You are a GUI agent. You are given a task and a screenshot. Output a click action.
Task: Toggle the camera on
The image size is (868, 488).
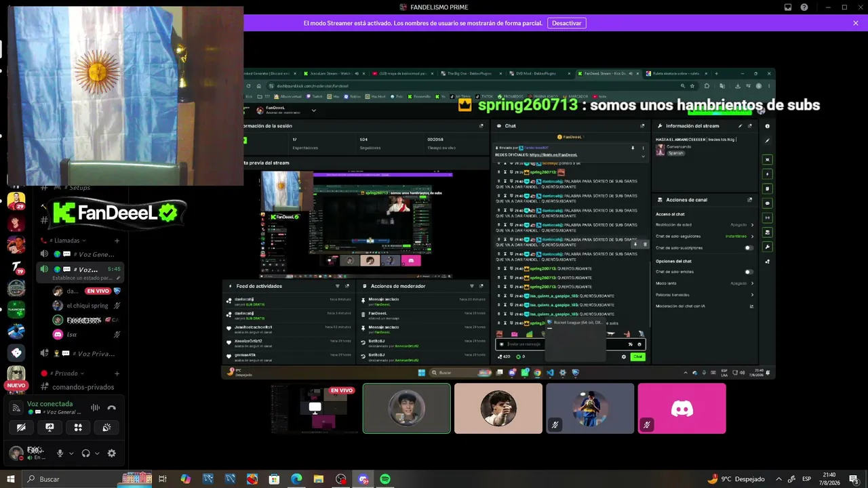point(21,427)
